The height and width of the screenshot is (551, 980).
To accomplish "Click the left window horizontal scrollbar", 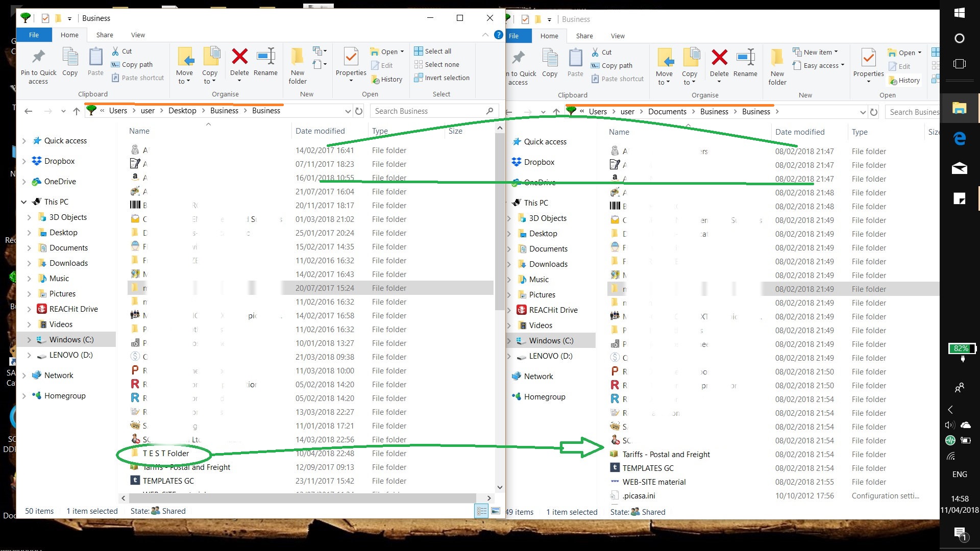I will tap(303, 498).
